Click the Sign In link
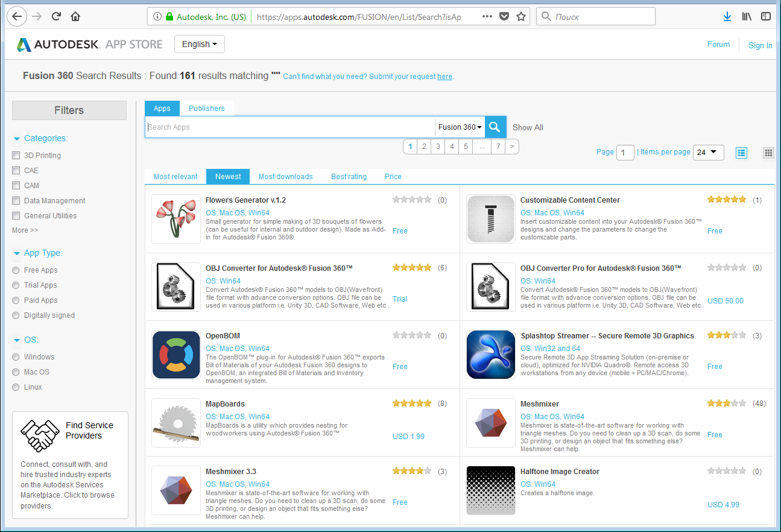 tap(760, 45)
